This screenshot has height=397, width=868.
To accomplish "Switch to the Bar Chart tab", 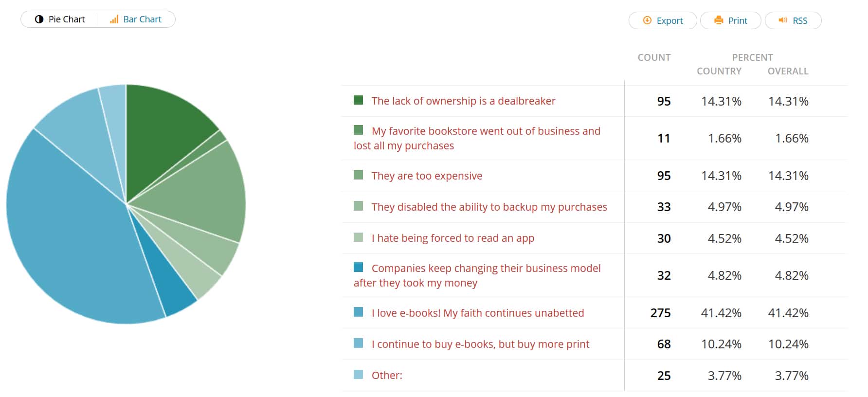I will click(x=136, y=19).
